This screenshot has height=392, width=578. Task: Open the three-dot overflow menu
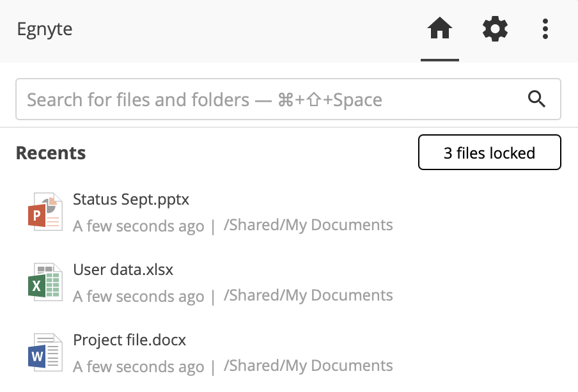(x=545, y=29)
